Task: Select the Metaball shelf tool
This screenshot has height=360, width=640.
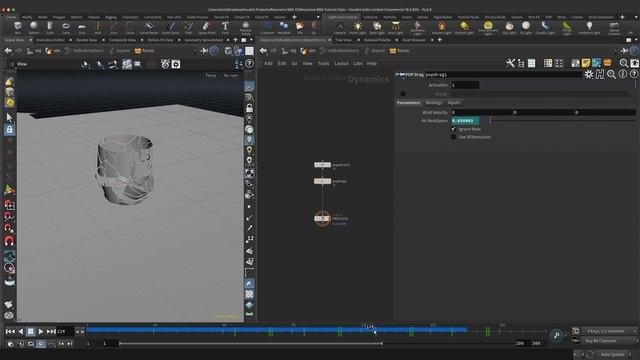Action: pos(284,27)
